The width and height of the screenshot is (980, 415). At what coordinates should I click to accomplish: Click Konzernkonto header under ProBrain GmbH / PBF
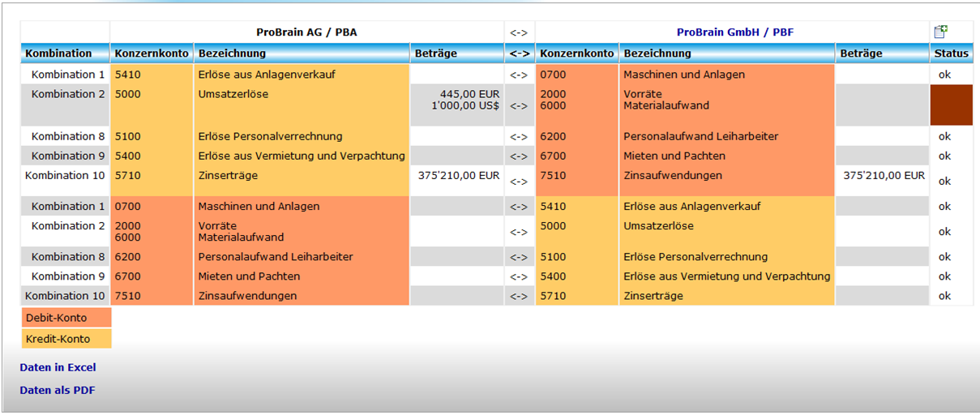[577, 53]
